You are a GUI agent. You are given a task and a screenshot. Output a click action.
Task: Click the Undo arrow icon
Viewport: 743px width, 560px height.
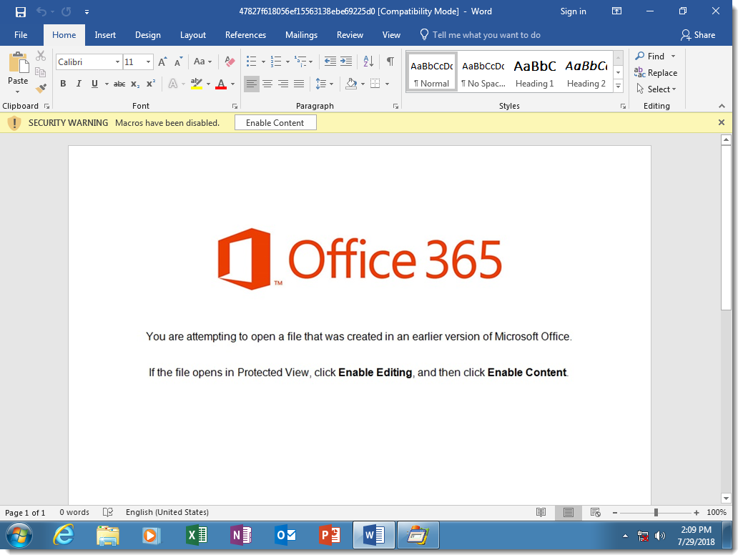41,12
